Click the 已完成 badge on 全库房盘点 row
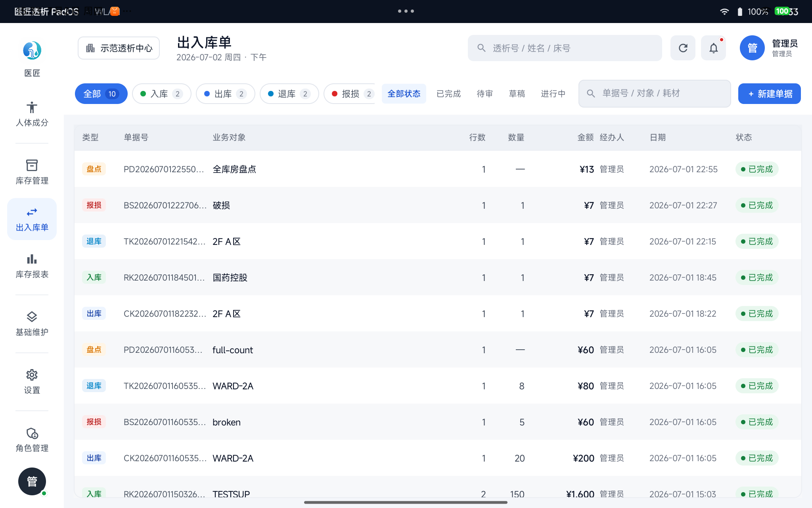 pyautogui.click(x=757, y=169)
